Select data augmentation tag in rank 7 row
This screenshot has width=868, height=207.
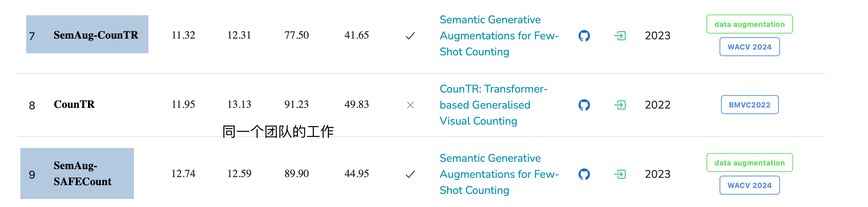pos(749,24)
